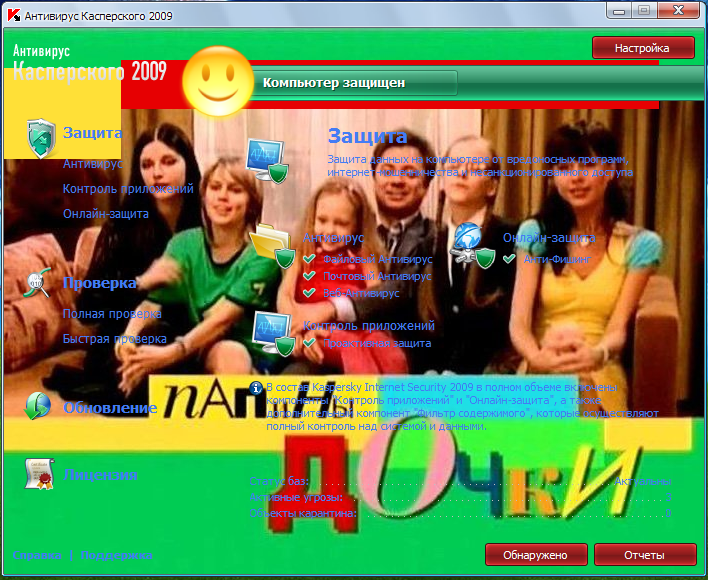Click the Защита shield icon in sidebar
The height and width of the screenshot is (580, 708).
tap(41, 138)
